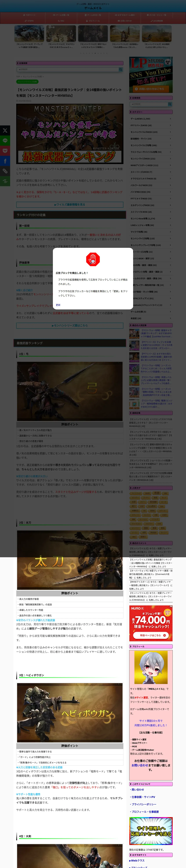Open more share options at sidebar bottom
This screenshot has width=186, height=868.
[x=5, y=181]
